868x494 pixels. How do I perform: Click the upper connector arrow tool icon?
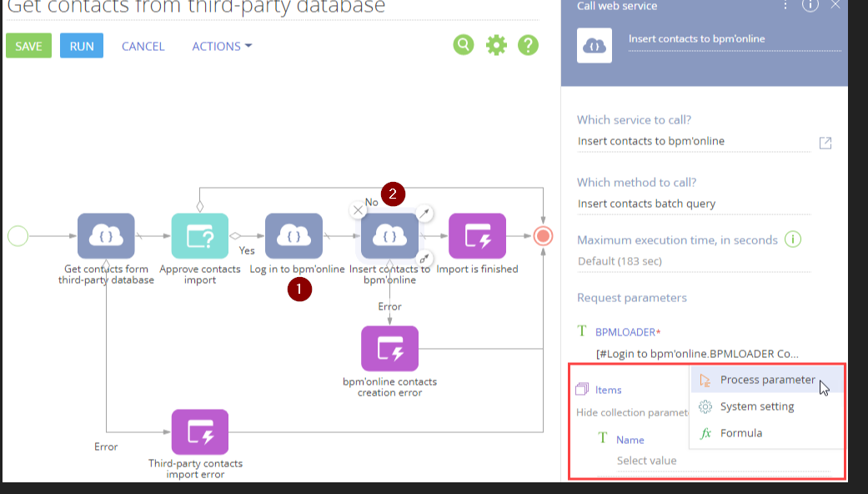pyautogui.click(x=424, y=213)
